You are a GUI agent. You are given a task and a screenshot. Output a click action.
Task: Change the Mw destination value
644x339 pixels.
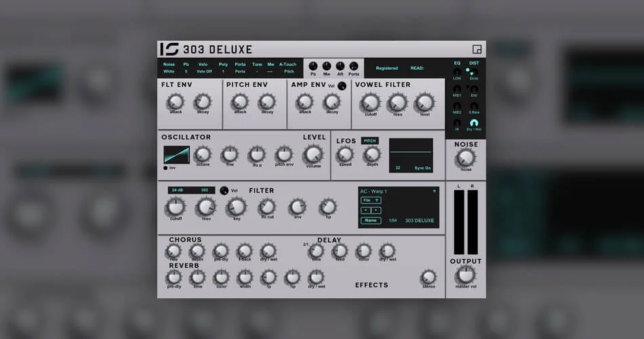270,71
